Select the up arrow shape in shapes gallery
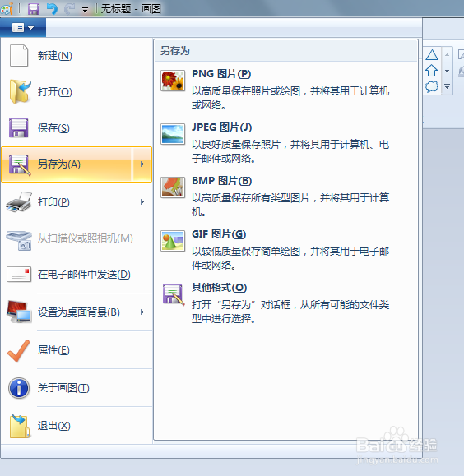Screen dimensions: 464x476 click(431, 71)
